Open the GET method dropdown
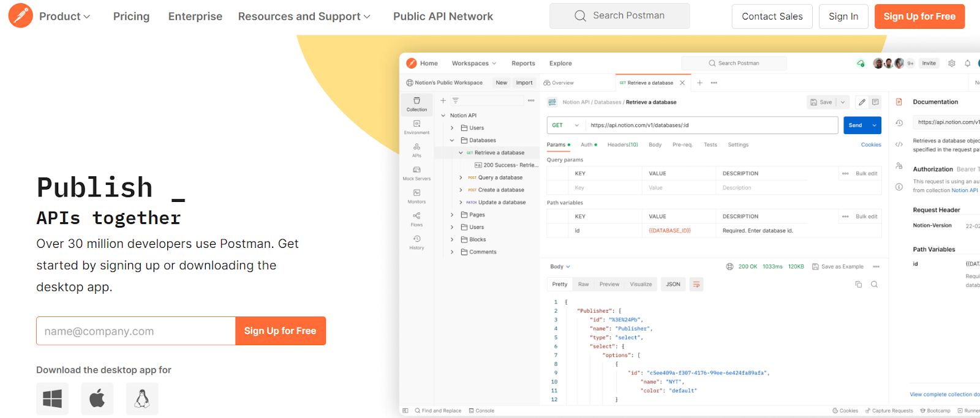The height and width of the screenshot is (418, 980). coord(565,125)
